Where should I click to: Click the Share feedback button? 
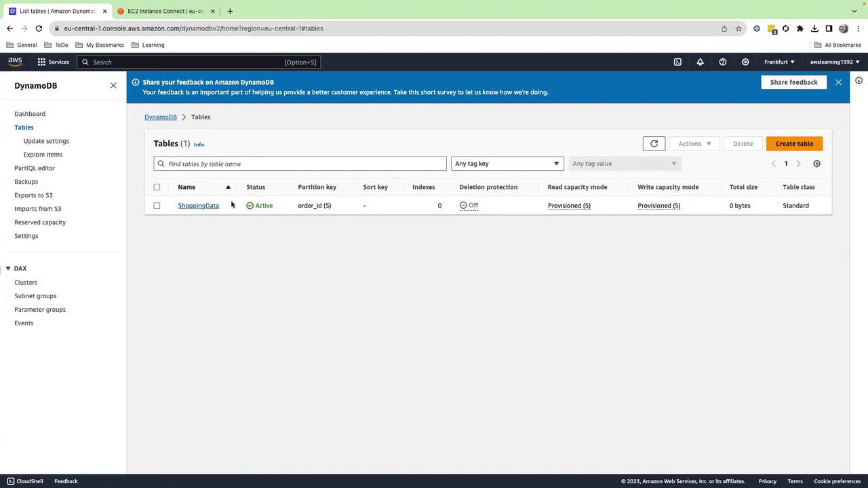793,82
